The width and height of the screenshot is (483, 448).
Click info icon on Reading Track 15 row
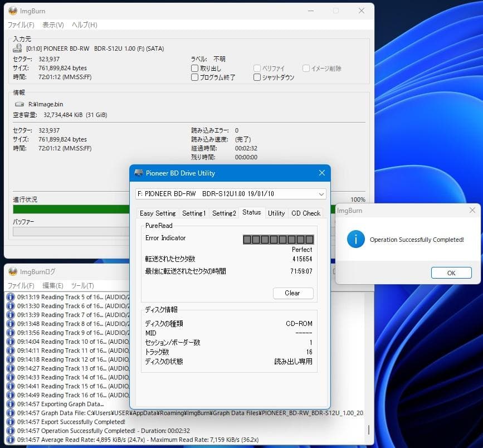(x=11, y=386)
